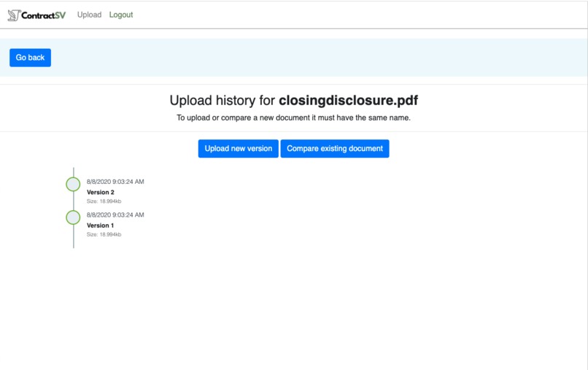Click the Version 2 label
588x370 pixels.
click(101, 192)
